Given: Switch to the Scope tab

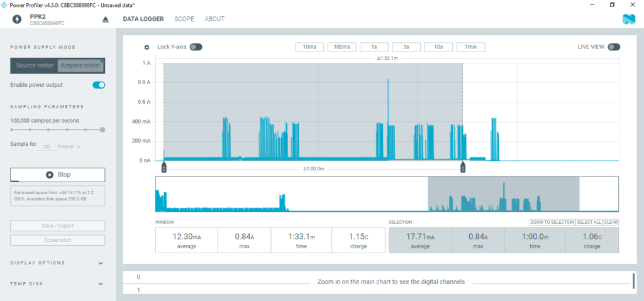Looking at the screenshot, I should [x=184, y=19].
